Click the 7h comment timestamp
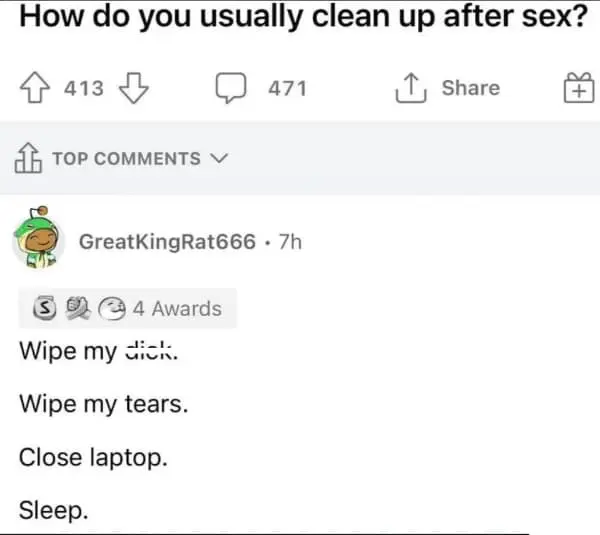The width and height of the screenshot is (600, 535). click(292, 244)
